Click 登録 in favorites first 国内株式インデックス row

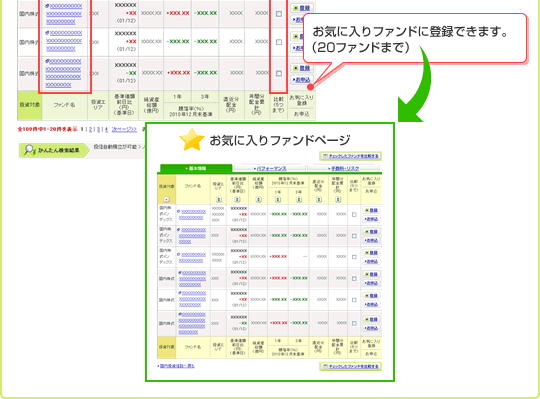pyautogui.click(x=371, y=210)
